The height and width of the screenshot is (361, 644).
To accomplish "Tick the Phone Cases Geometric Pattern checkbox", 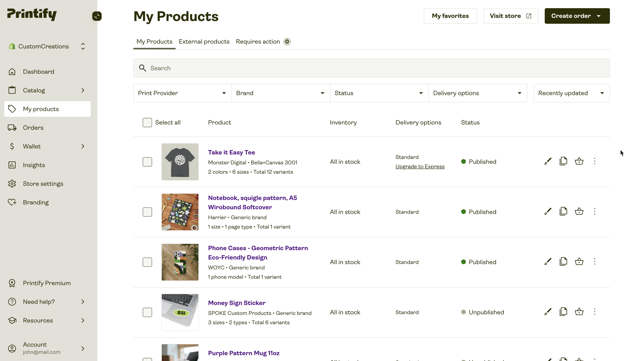I will [x=147, y=262].
